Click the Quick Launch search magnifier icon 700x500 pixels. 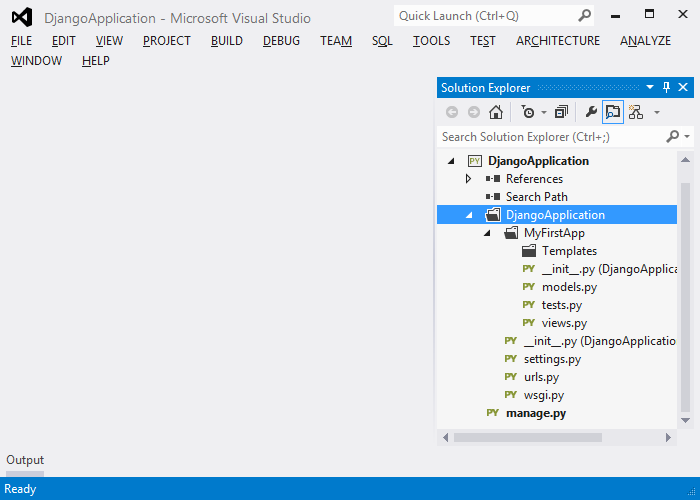pyautogui.click(x=584, y=16)
